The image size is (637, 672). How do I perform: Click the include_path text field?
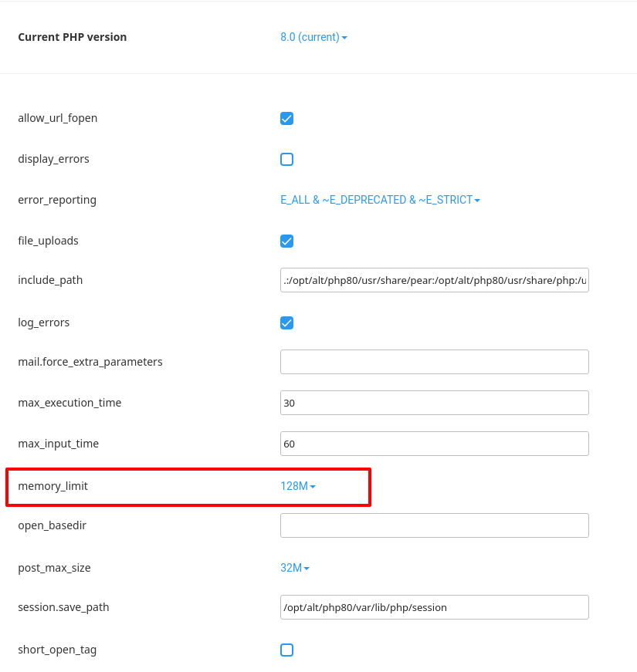click(434, 280)
